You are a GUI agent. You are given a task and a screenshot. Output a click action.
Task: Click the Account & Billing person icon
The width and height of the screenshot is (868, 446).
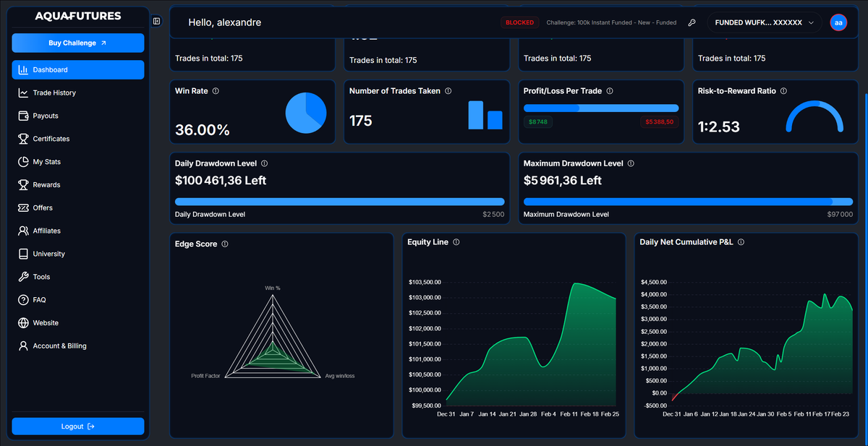[23, 346]
